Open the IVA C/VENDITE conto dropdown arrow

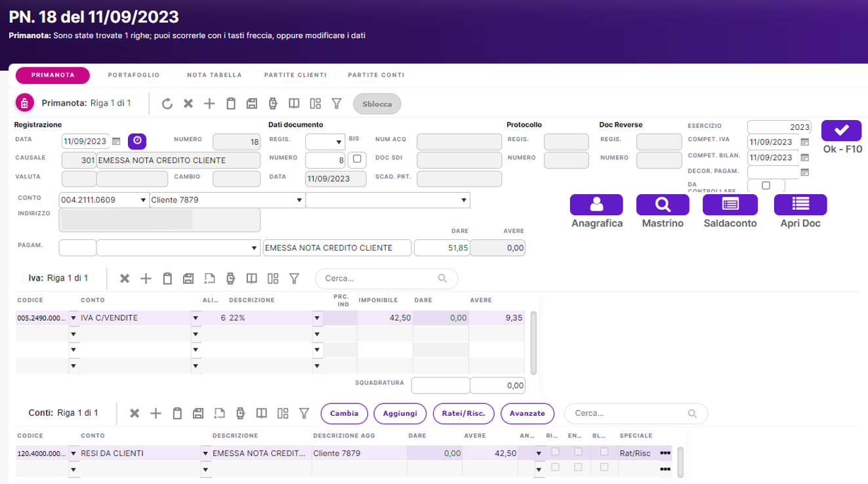(x=196, y=318)
